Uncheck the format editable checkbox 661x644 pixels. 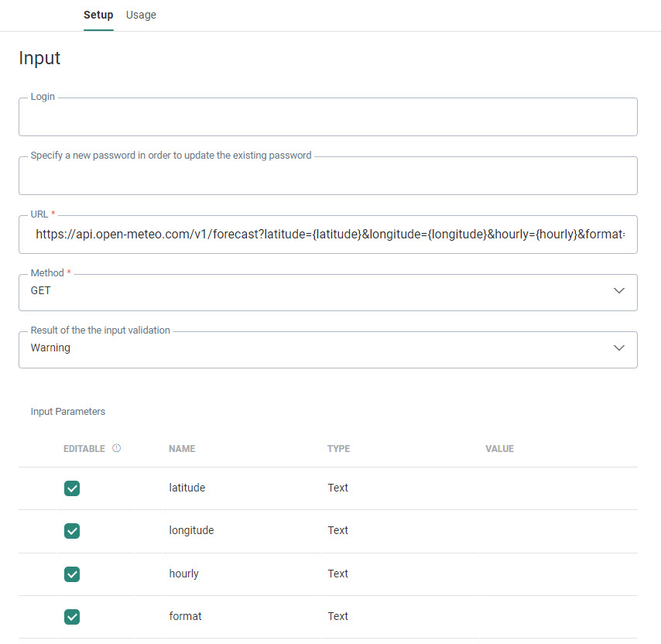(x=72, y=617)
